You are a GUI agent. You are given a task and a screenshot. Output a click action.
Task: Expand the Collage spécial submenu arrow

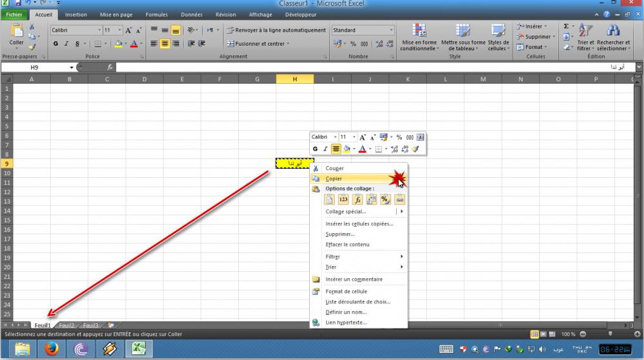pos(402,211)
